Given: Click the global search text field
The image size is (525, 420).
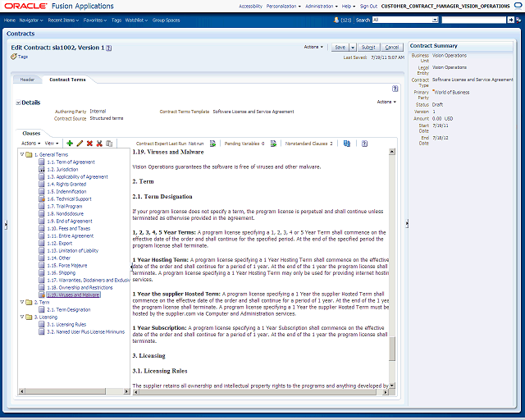Looking at the screenshot, I should tap(474, 20).
